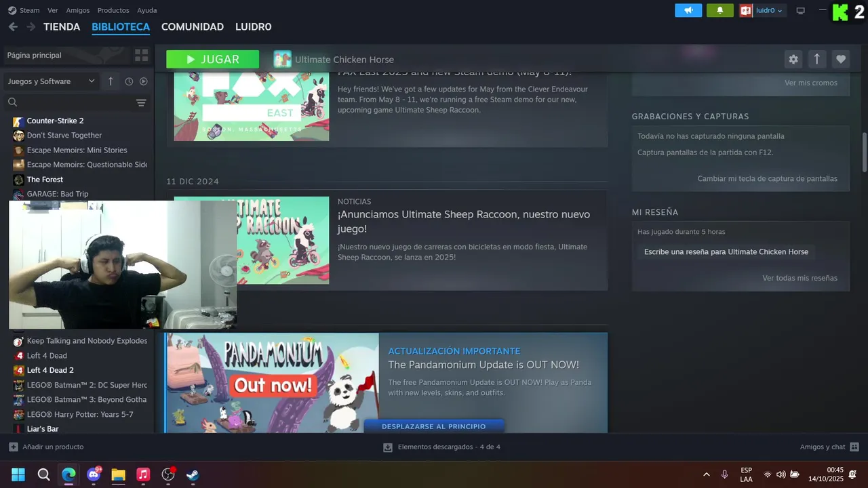Click the add product plus icon

click(x=14, y=447)
